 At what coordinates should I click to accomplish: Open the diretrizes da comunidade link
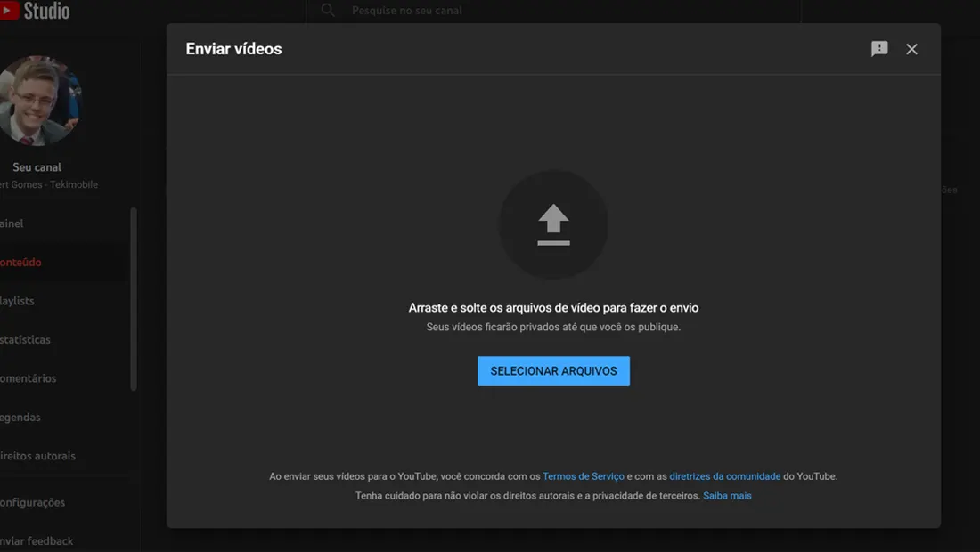725,476
